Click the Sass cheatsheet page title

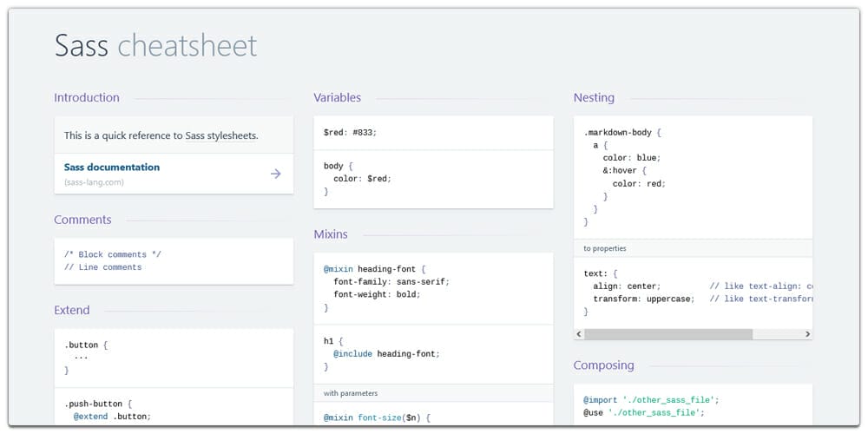pyautogui.click(x=156, y=45)
